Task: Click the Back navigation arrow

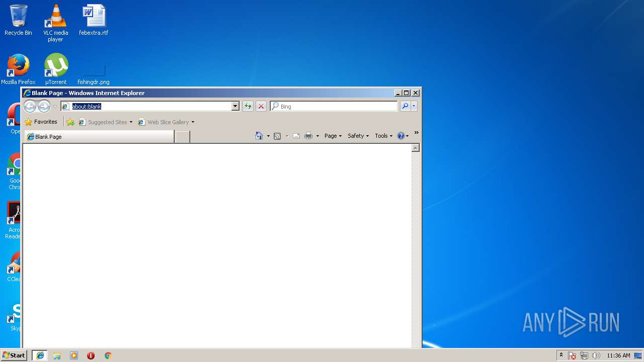Action: click(30, 106)
